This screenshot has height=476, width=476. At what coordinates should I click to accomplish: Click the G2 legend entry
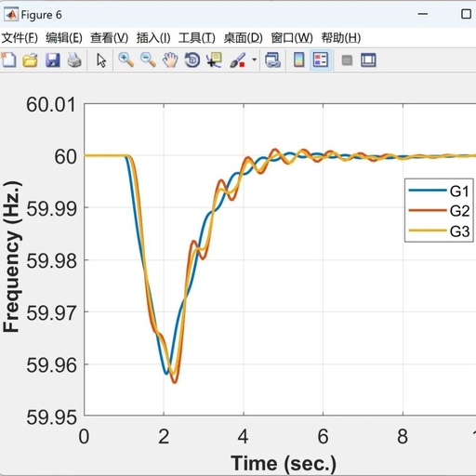[439, 211]
